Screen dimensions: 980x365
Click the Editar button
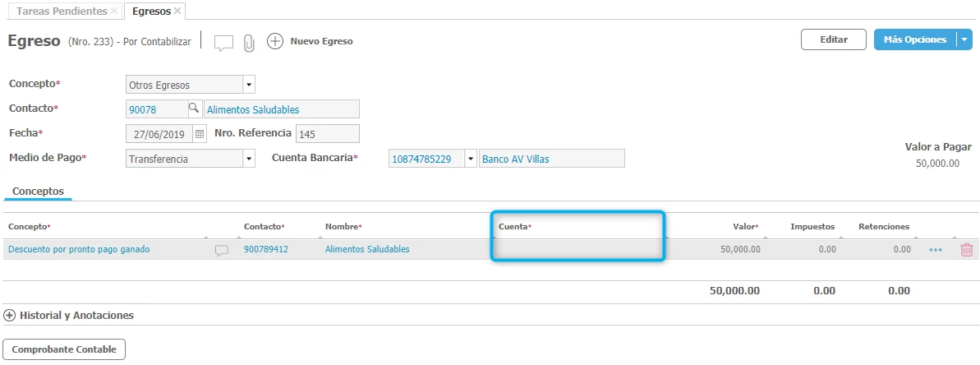pos(833,39)
